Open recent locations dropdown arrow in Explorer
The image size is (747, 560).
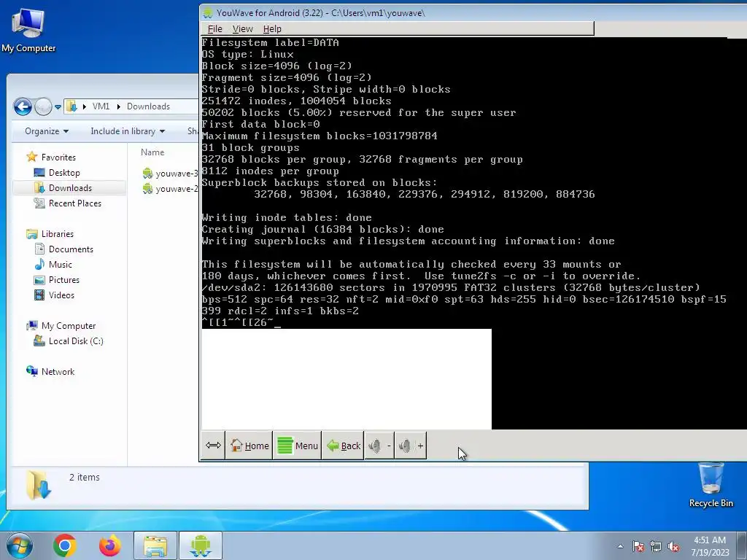(58, 106)
